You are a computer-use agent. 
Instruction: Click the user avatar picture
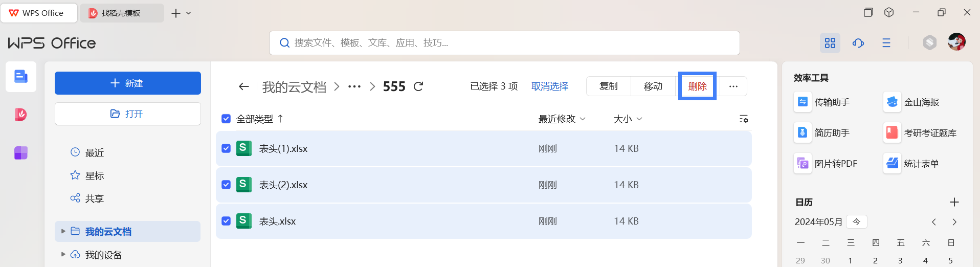pyautogui.click(x=956, y=42)
